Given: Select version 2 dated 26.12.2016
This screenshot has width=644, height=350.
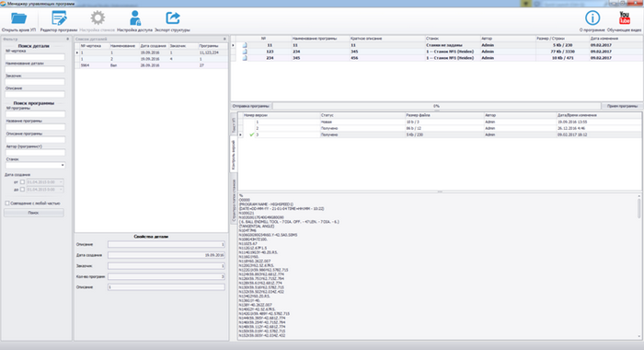Looking at the screenshot, I should [440, 128].
